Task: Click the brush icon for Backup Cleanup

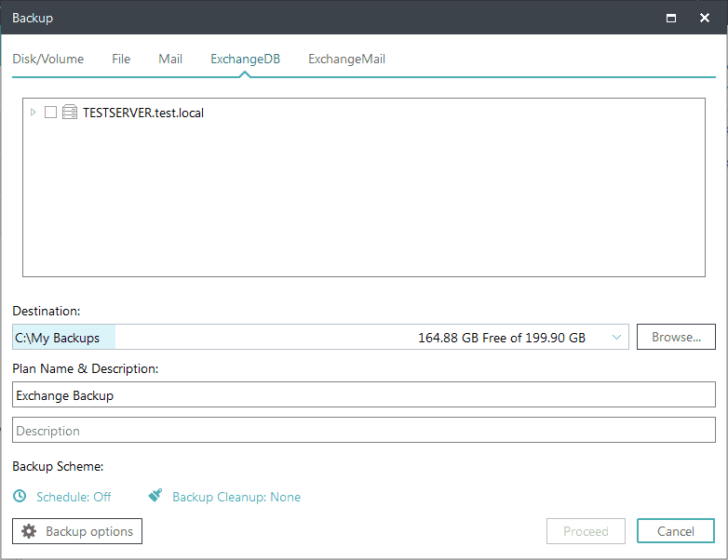Action: pos(156,497)
